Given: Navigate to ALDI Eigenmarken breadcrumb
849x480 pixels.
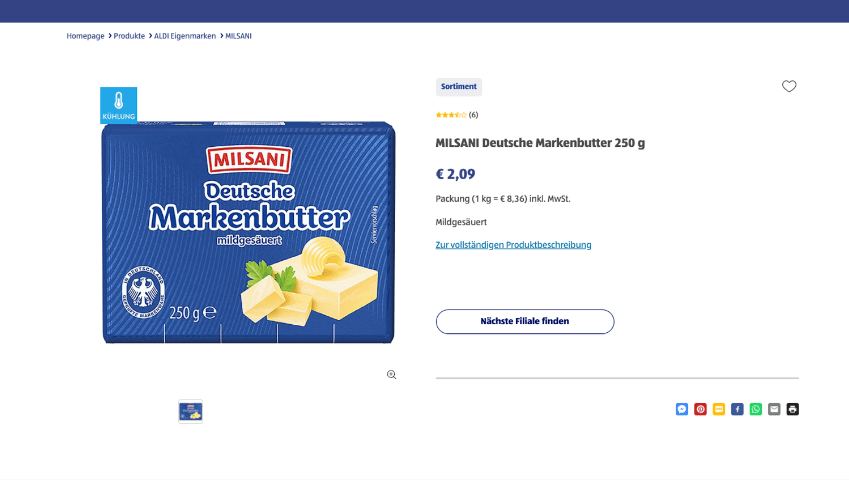Looking at the screenshot, I should pyautogui.click(x=185, y=36).
